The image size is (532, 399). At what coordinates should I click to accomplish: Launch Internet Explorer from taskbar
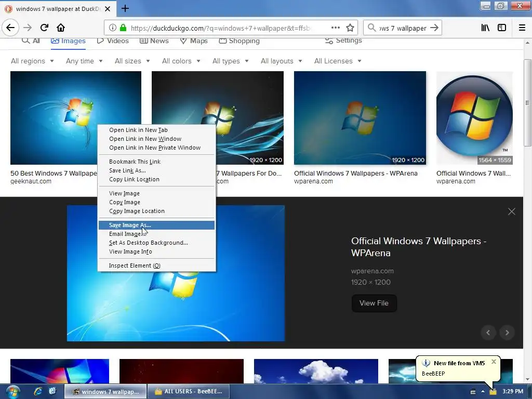pyautogui.click(x=37, y=391)
